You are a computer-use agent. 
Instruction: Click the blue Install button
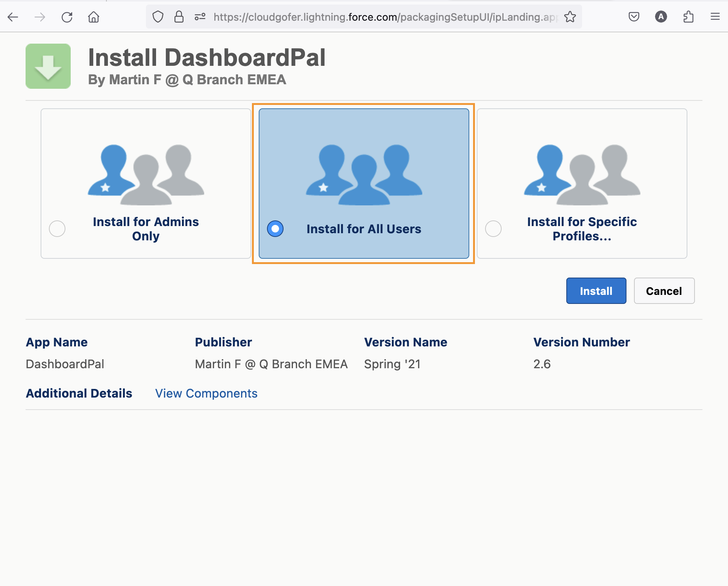(x=596, y=291)
